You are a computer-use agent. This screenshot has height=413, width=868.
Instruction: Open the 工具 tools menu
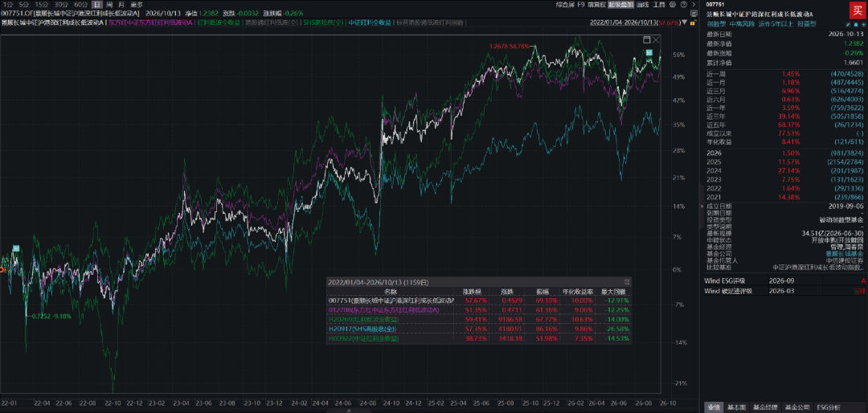[659, 5]
